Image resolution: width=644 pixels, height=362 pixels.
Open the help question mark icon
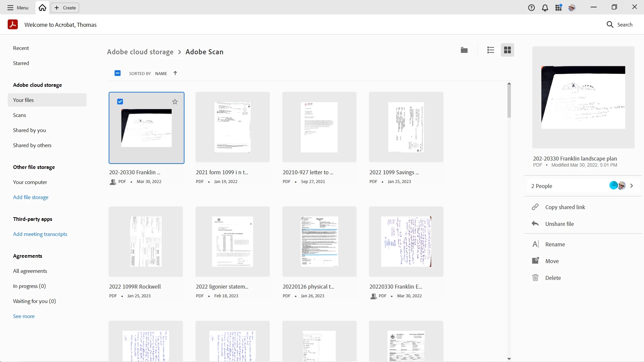coord(531,8)
